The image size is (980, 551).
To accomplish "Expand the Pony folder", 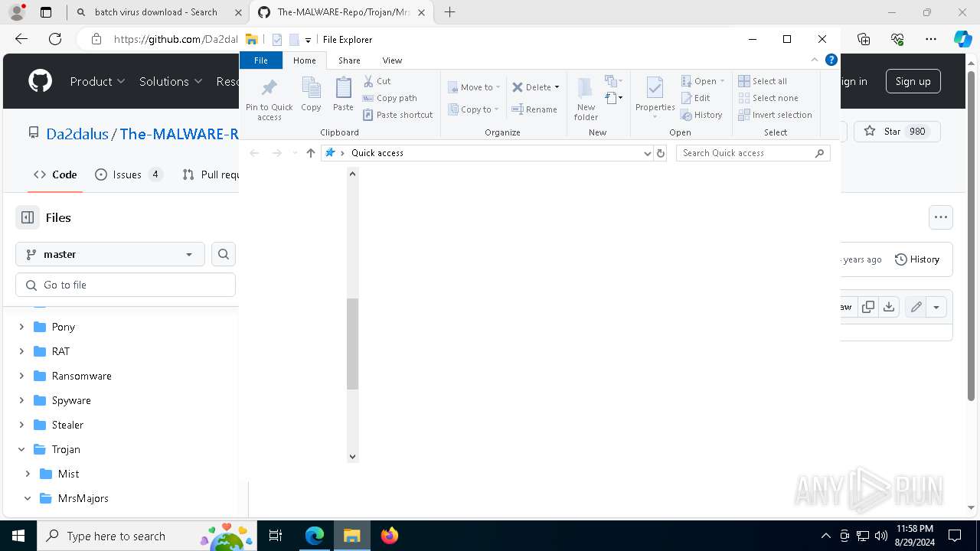I will (21, 327).
